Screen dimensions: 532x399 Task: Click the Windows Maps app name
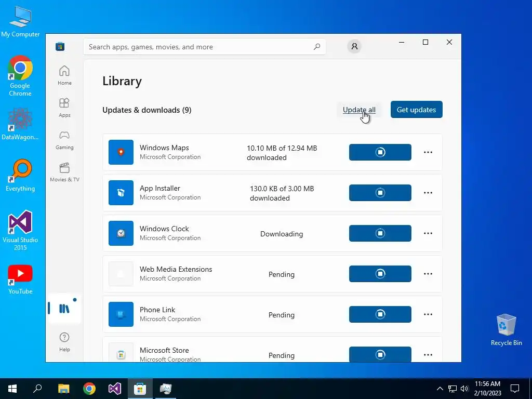(x=164, y=148)
